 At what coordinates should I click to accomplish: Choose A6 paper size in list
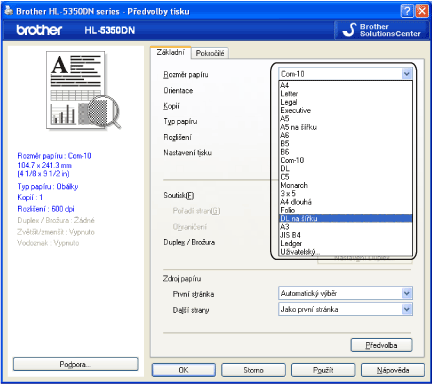tap(345, 135)
